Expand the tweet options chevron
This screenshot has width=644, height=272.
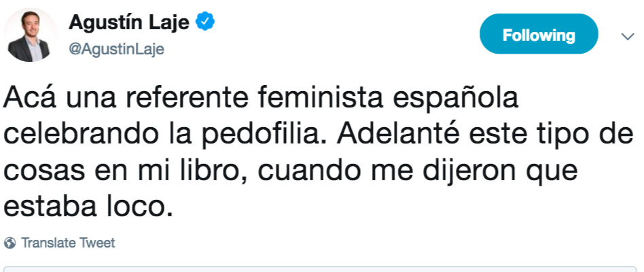[627, 36]
